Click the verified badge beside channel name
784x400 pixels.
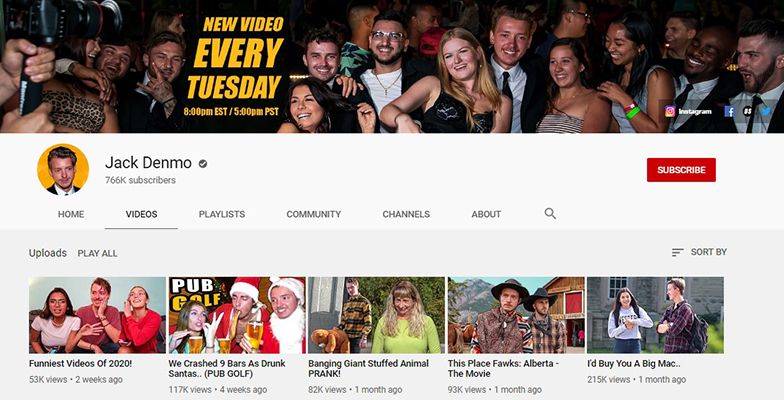(x=203, y=163)
